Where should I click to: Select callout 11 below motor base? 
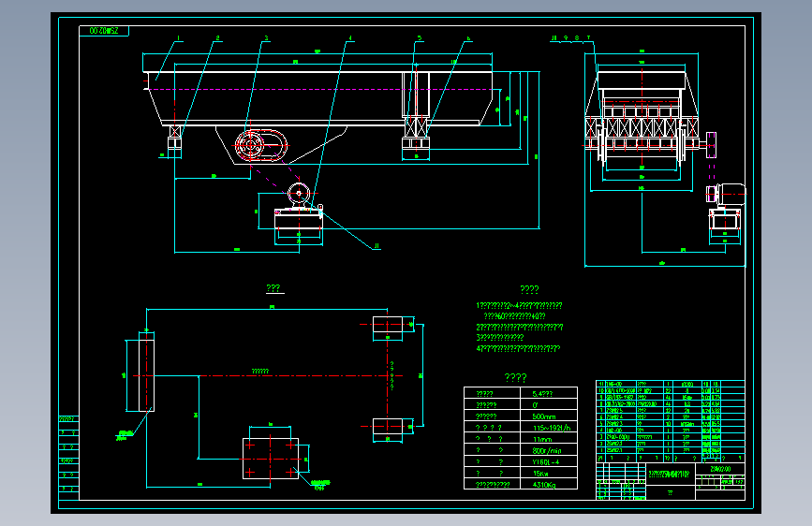coord(377,246)
